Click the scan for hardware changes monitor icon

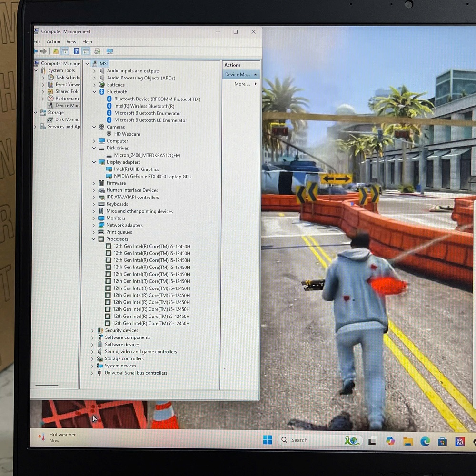[x=109, y=51]
